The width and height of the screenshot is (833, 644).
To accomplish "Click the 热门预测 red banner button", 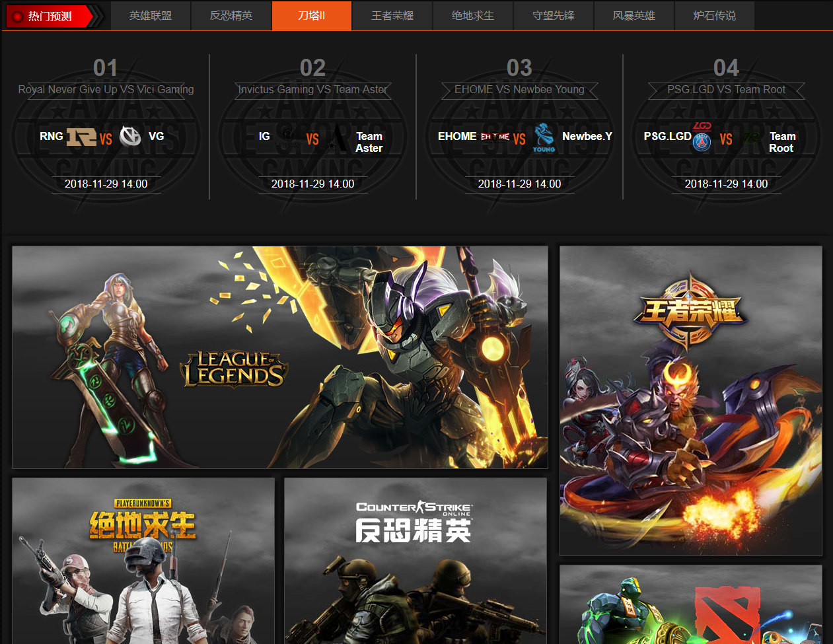I will coord(50,17).
